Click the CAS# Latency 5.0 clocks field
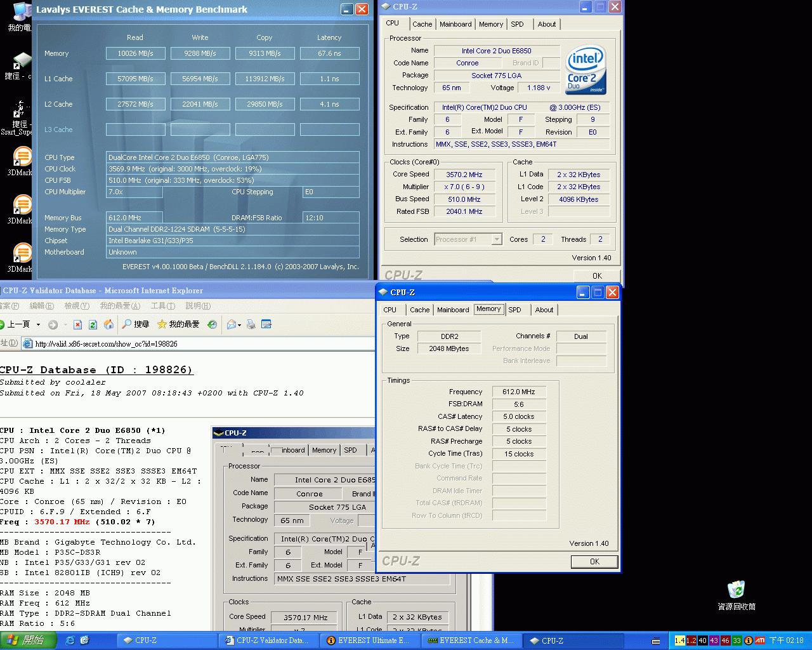The image size is (812, 650). pyautogui.click(x=519, y=417)
